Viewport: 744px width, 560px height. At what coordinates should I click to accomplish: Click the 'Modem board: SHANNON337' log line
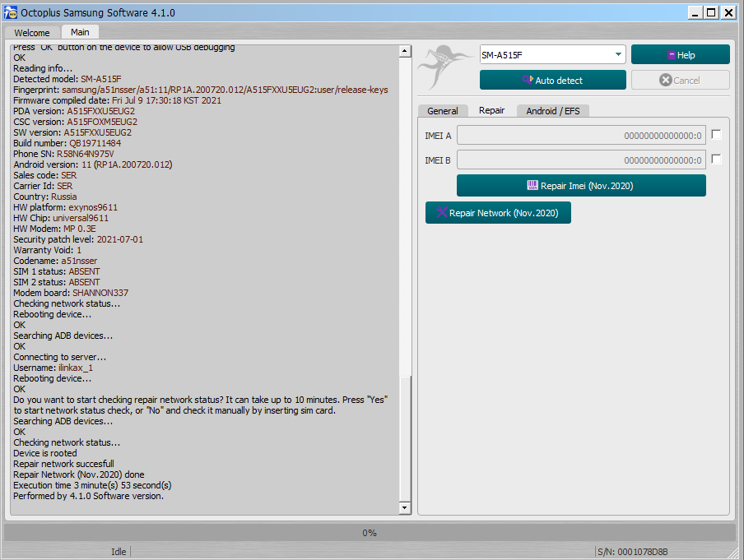71,293
